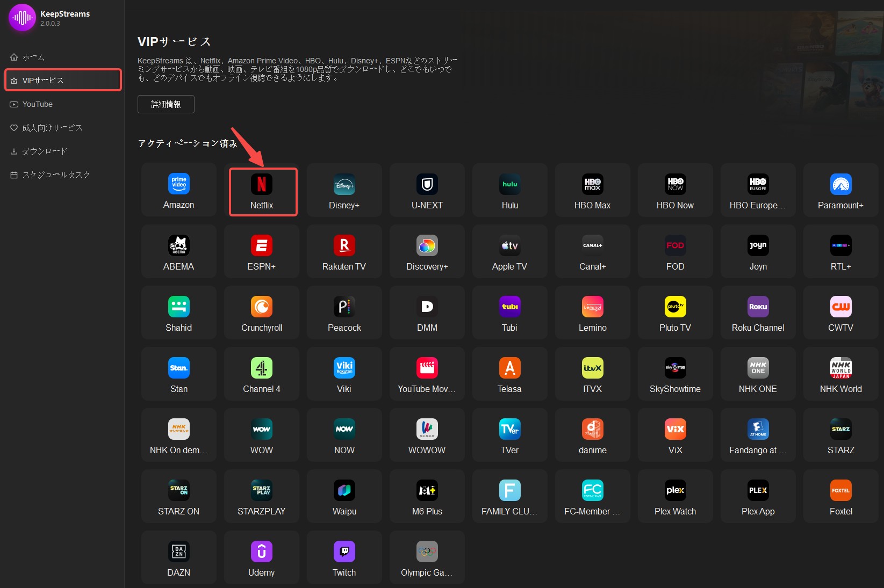Select the Waipu service tile

344,496
